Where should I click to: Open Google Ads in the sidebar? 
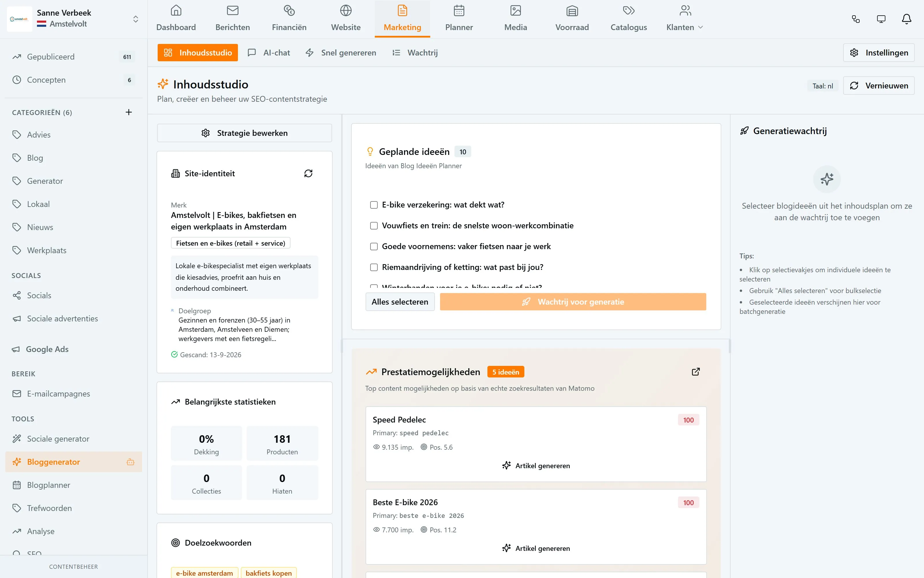[x=73, y=349]
